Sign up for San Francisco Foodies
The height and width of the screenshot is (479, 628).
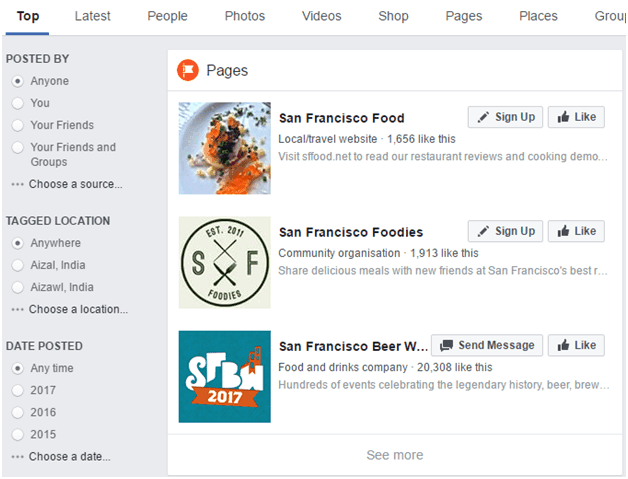505,231
